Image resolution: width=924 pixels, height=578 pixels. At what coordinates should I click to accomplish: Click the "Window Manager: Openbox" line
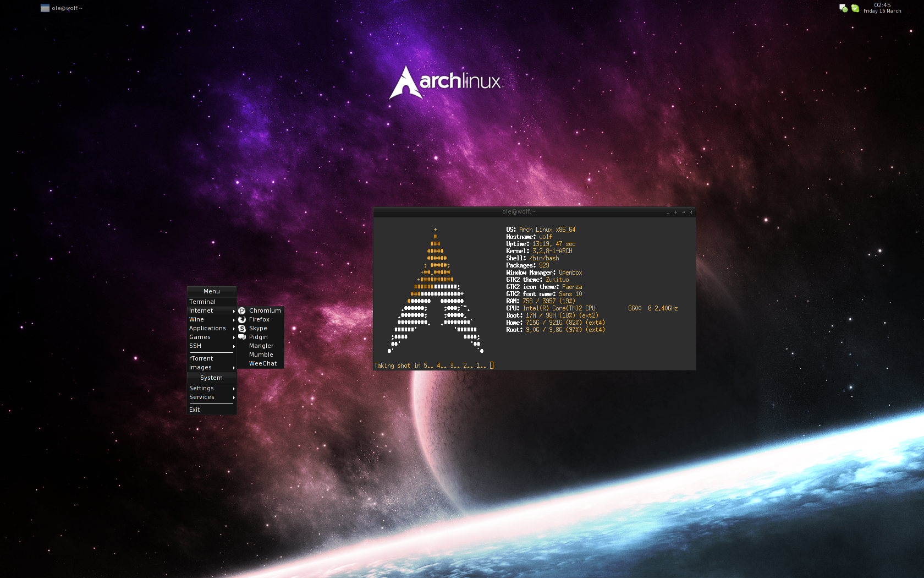click(x=544, y=272)
